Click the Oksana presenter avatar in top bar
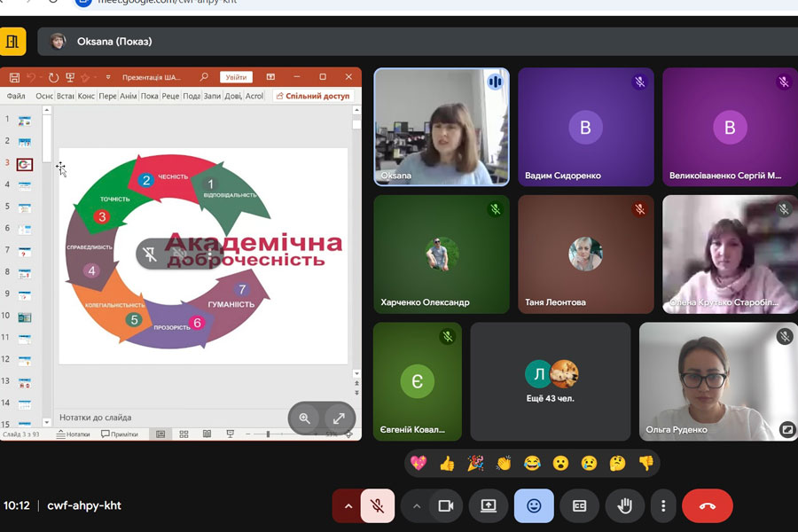798x532 pixels. tap(58, 42)
